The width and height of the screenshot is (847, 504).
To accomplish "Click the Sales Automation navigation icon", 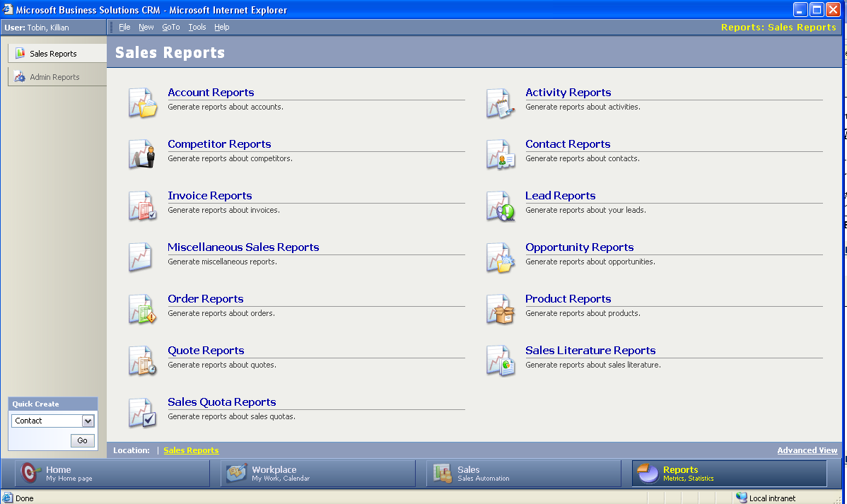I will 443,473.
